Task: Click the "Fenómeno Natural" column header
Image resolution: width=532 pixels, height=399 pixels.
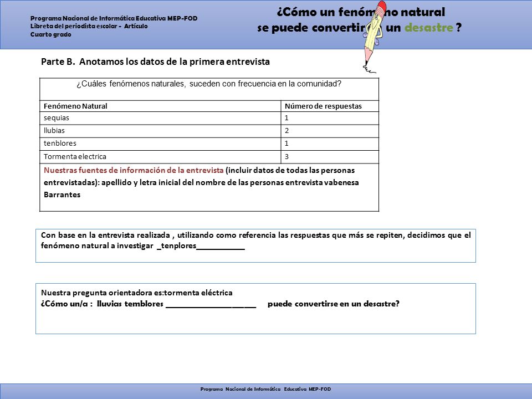Action: point(160,106)
